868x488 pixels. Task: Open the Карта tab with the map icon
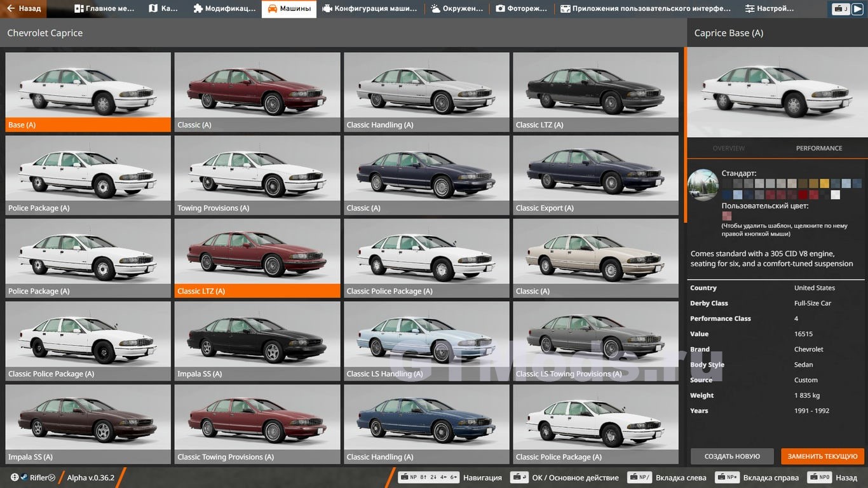[x=163, y=9]
